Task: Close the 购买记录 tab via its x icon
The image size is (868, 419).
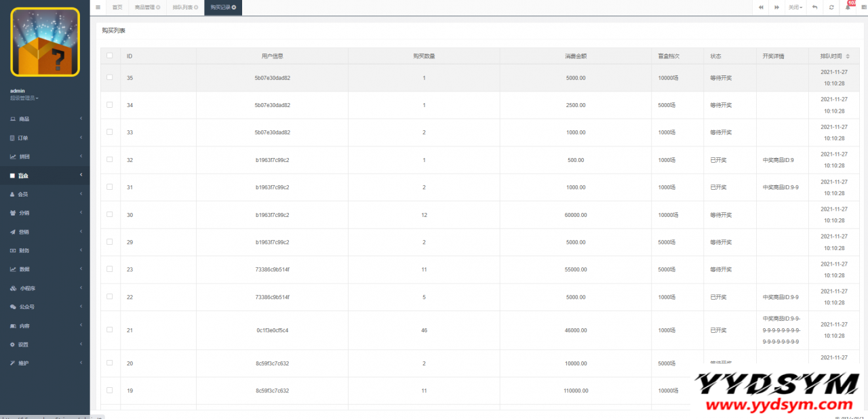Action: click(235, 7)
